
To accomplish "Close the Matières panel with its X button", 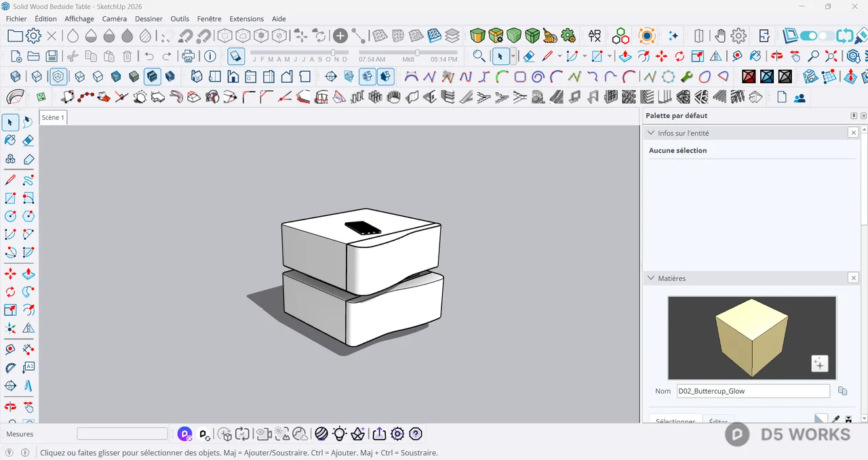I will click(x=854, y=278).
